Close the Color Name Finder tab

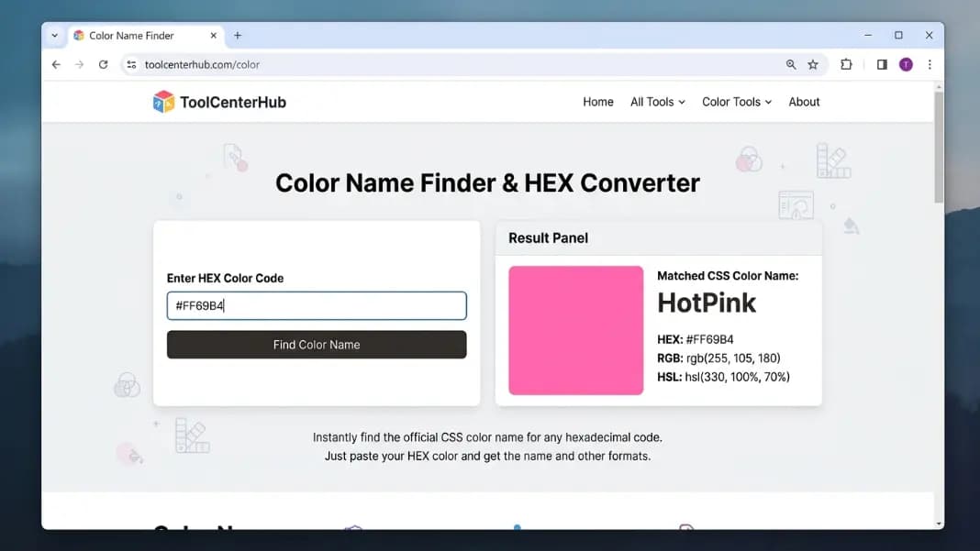click(x=213, y=36)
